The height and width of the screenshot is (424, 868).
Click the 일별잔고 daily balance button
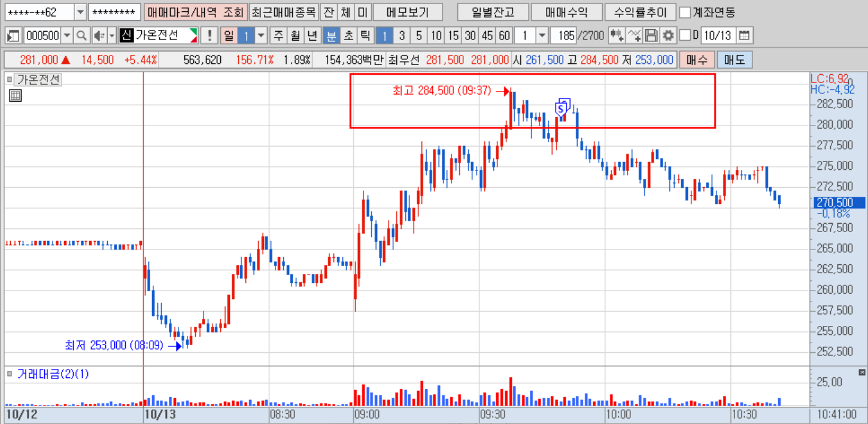click(492, 12)
